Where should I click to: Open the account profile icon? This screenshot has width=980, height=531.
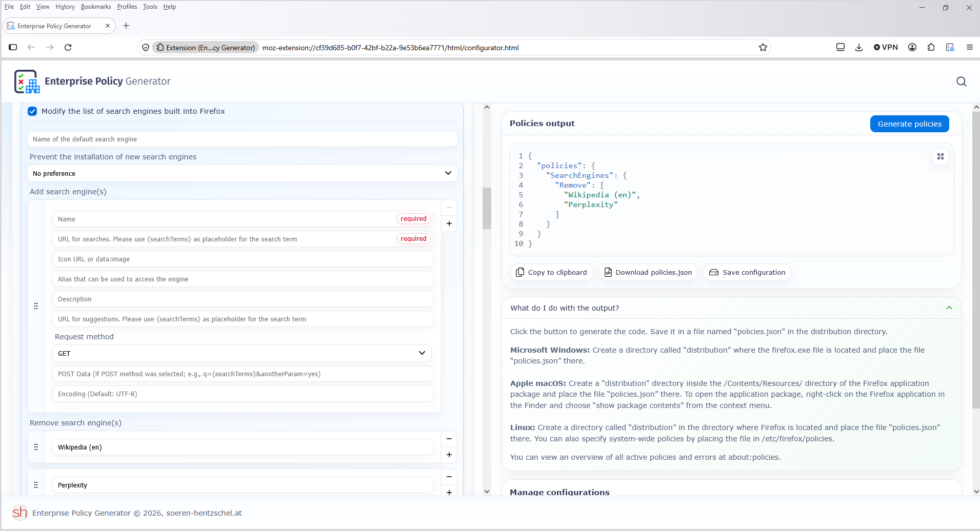click(x=912, y=47)
